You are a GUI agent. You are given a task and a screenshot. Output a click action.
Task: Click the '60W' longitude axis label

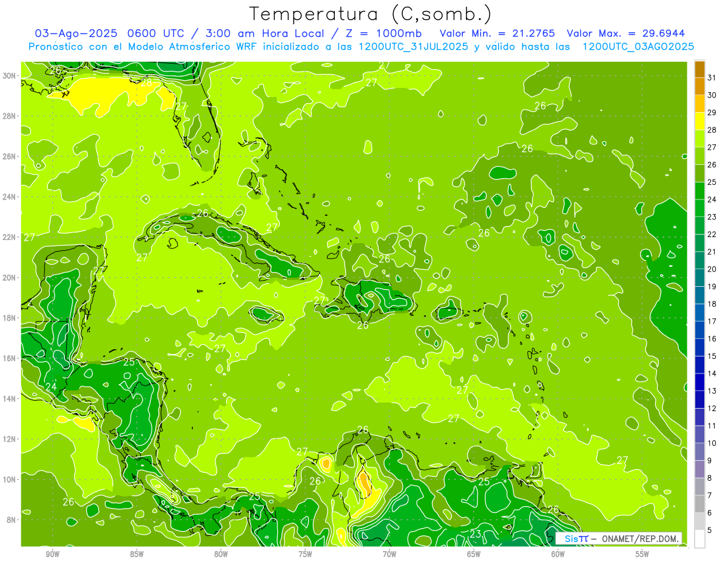pos(558,554)
